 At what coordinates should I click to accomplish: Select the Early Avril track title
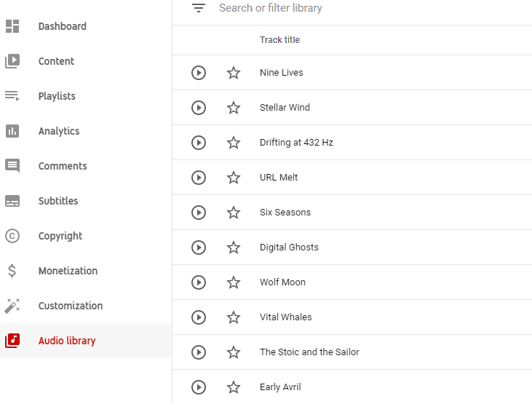280,387
